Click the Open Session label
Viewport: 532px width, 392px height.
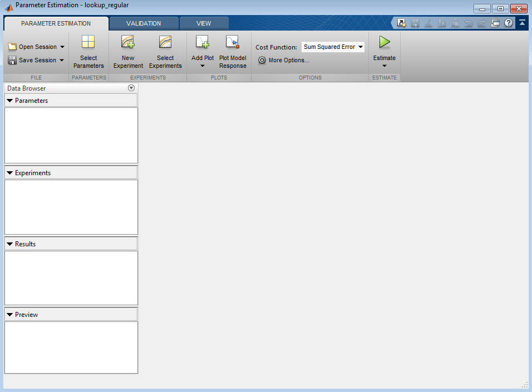tap(38, 47)
